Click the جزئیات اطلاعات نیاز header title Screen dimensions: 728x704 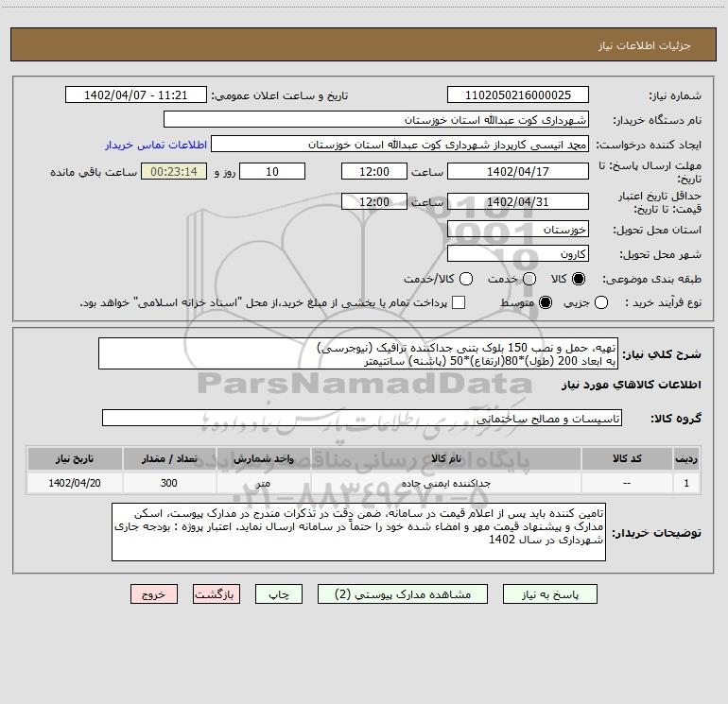(644, 45)
